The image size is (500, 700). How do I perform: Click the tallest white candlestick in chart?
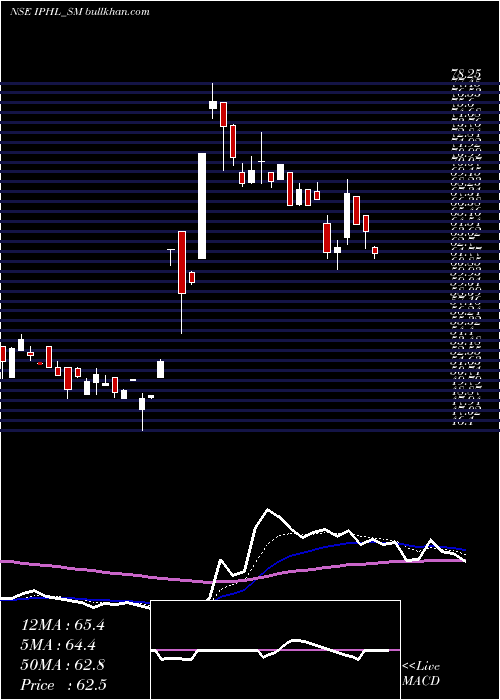[x=202, y=206]
